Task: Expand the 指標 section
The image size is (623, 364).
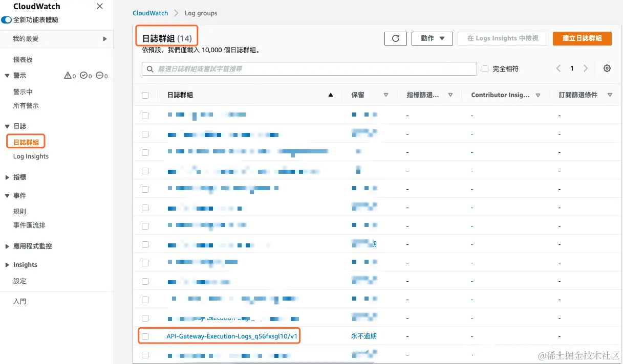Action: 7,177
